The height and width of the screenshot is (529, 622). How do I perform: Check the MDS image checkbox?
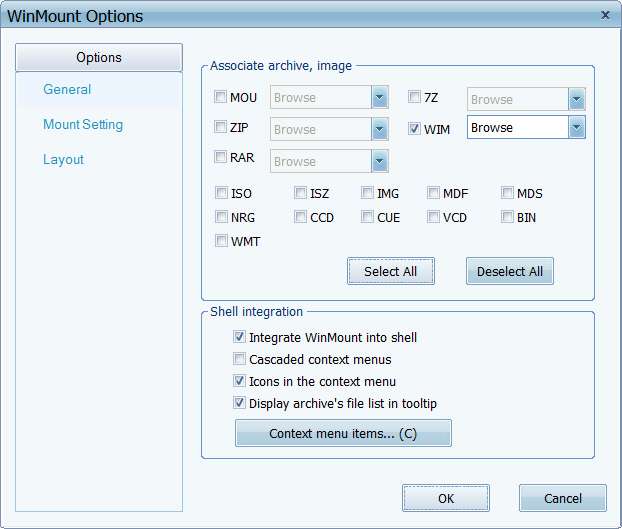pyautogui.click(x=507, y=193)
